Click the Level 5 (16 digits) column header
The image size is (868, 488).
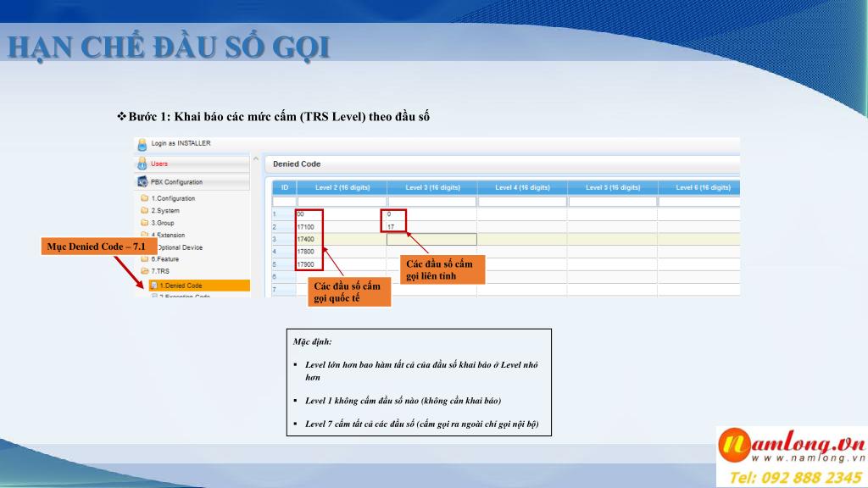pos(613,187)
